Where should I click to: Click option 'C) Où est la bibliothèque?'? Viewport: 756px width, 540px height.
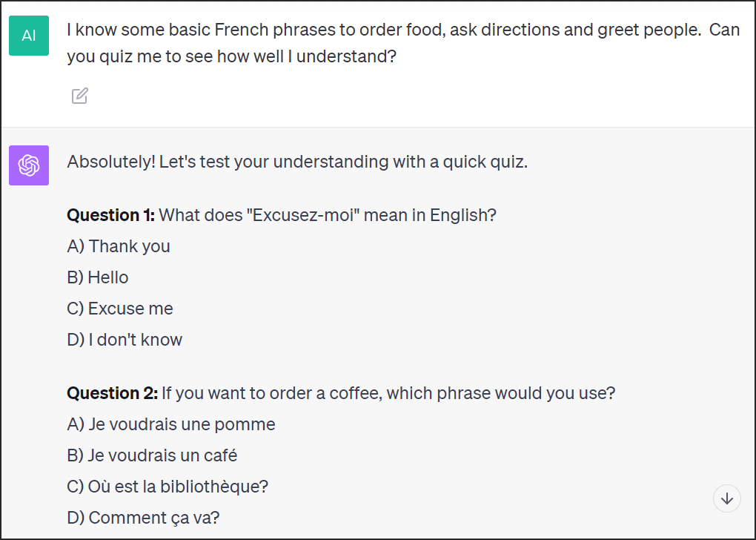click(x=168, y=487)
